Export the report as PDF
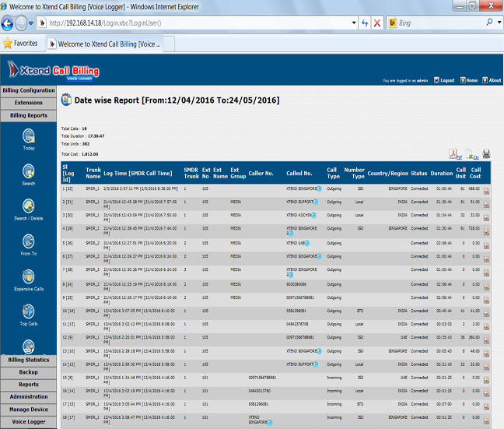 tap(455, 154)
